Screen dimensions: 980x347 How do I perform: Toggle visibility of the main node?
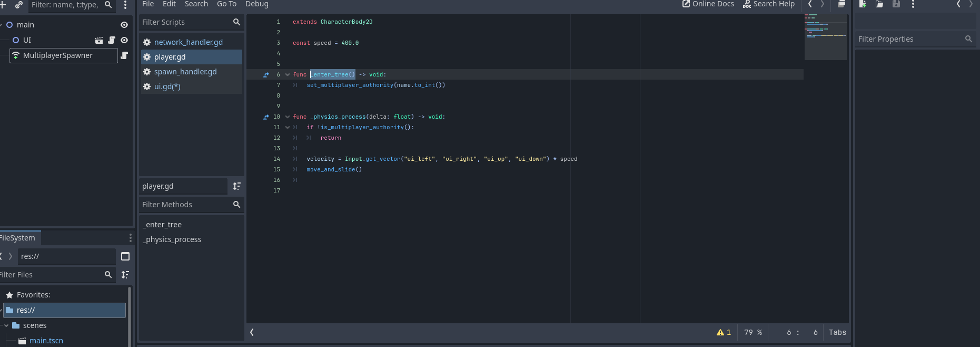tap(124, 25)
